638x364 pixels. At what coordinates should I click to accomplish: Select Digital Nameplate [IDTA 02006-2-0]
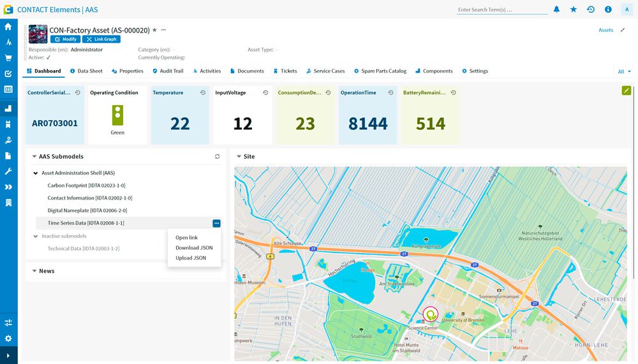click(87, 210)
